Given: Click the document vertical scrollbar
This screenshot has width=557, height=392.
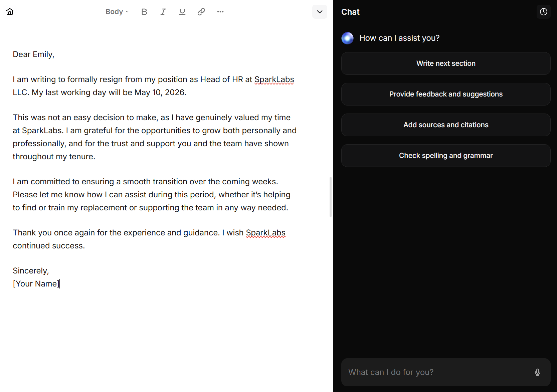Looking at the screenshot, I should (331, 197).
